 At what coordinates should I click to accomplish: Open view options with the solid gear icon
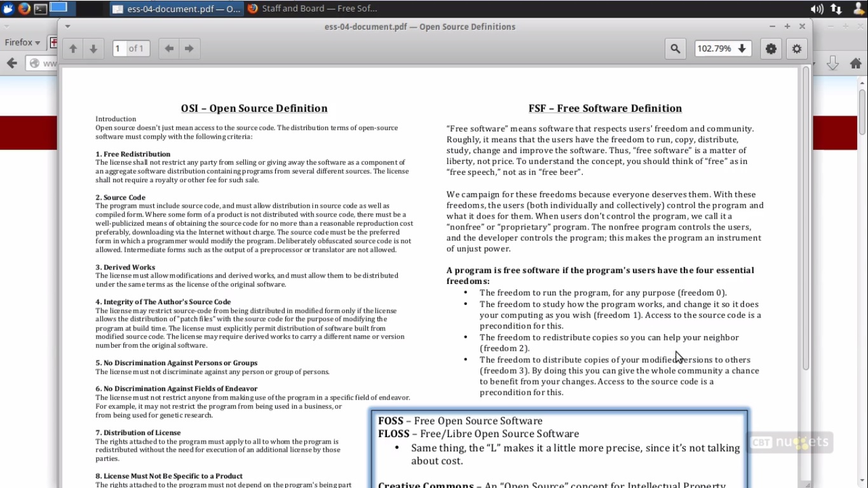click(x=771, y=49)
